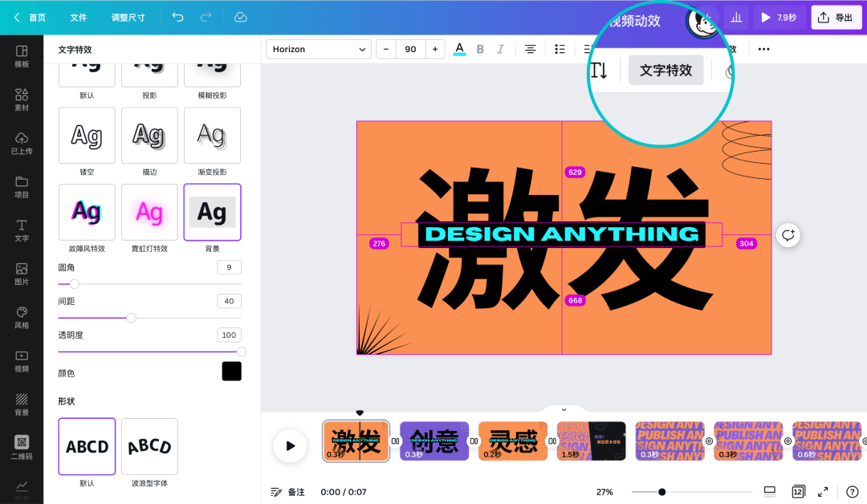Select the 波浪型字体 curved shape

point(149,446)
